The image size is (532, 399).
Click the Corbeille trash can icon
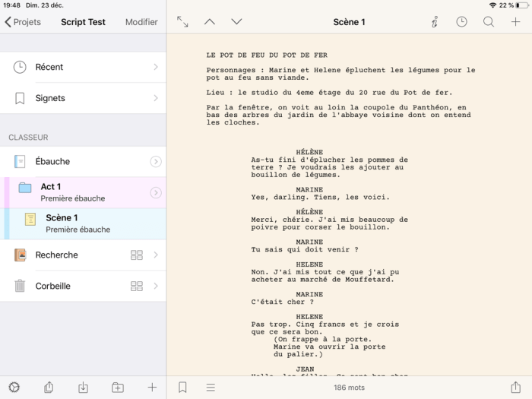(x=20, y=286)
